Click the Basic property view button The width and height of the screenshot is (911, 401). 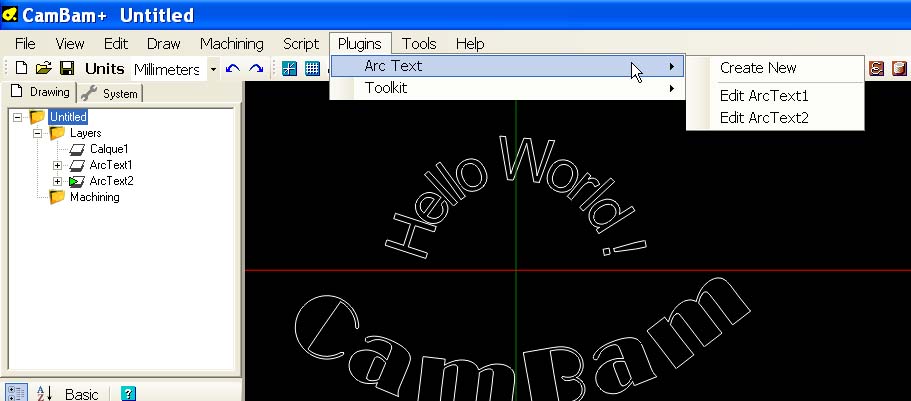click(81, 394)
